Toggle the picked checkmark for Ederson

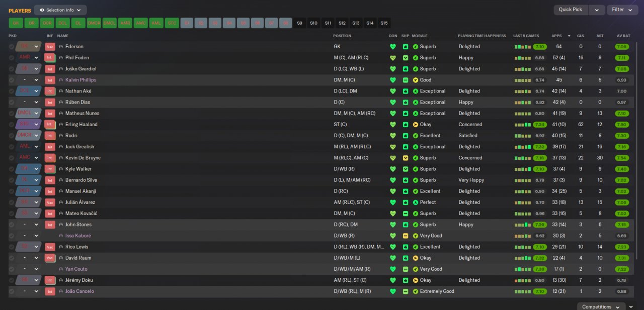coord(12,47)
